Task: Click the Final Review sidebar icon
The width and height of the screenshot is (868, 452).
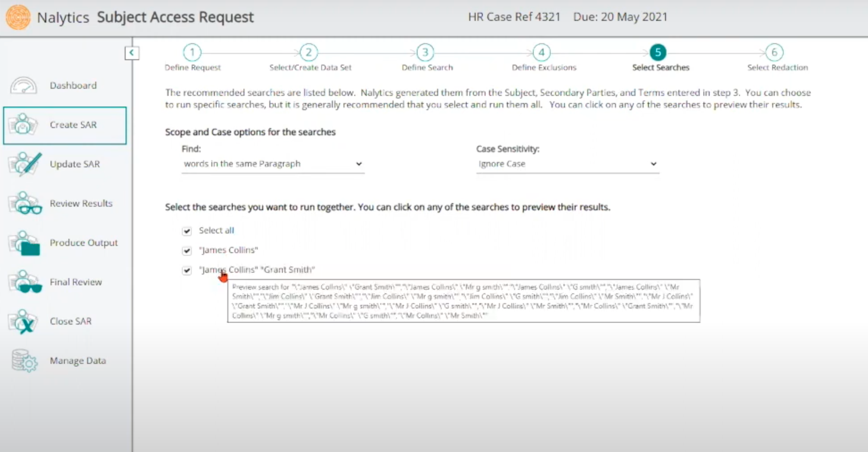Action: [24, 282]
